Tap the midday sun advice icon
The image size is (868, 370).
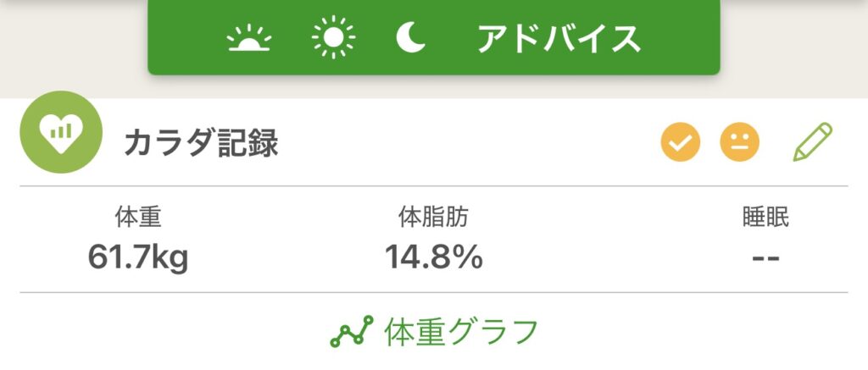point(333,38)
